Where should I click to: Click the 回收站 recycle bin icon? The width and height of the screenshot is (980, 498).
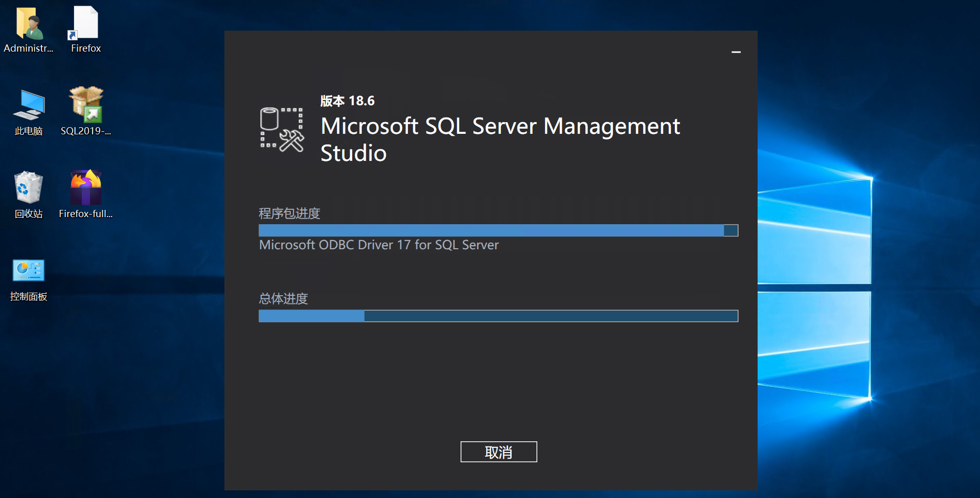pos(29,188)
